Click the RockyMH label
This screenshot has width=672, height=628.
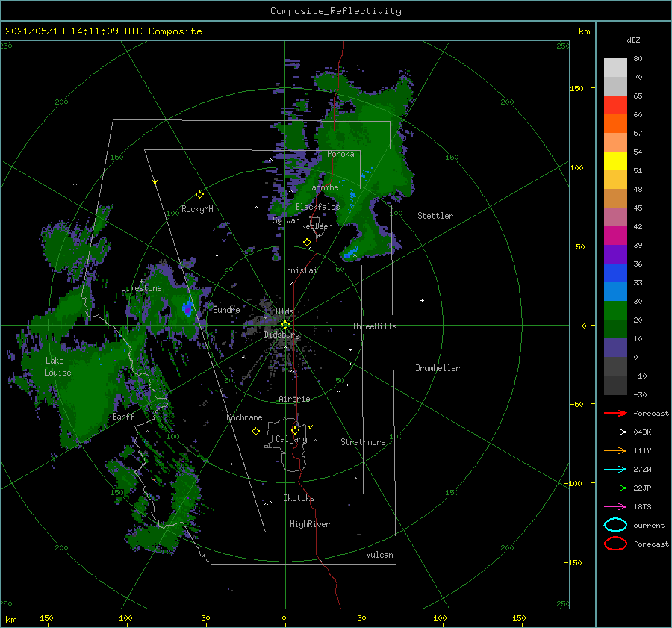pyautogui.click(x=197, y=209)
